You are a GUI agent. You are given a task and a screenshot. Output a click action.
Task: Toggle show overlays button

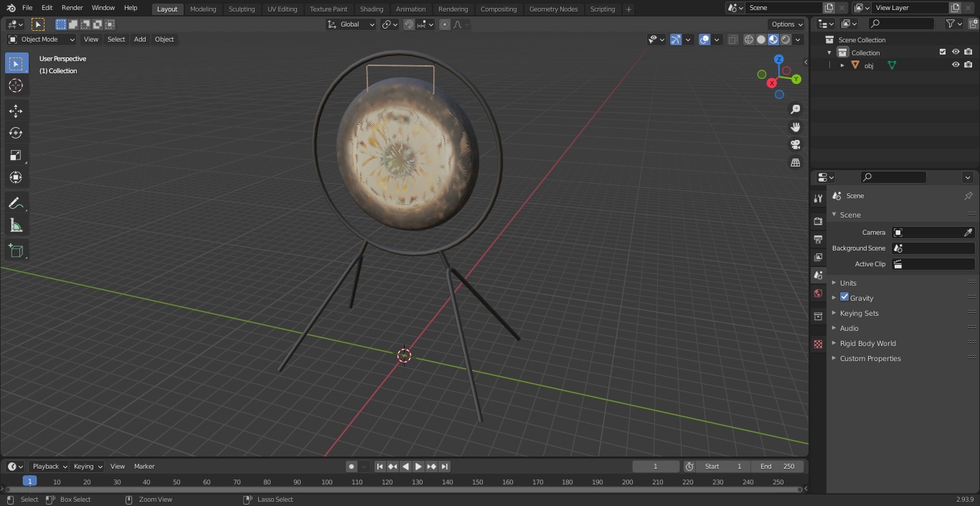coord(705,39)
